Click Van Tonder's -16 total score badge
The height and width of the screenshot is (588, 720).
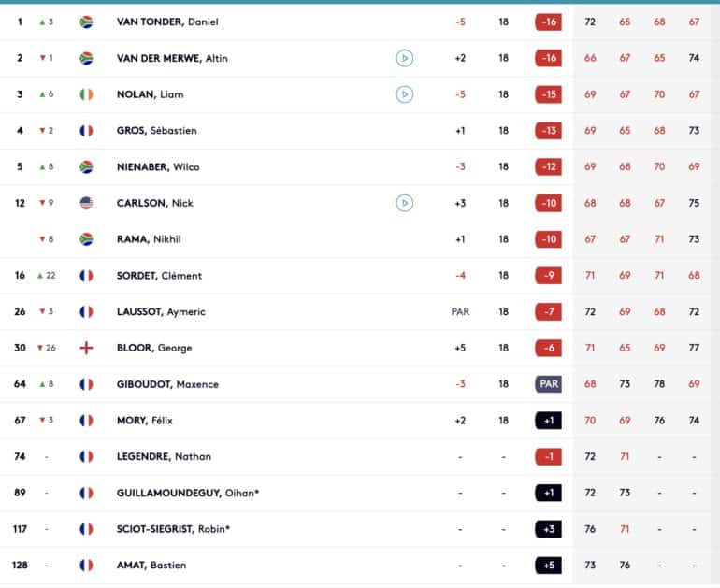click(548, 22)
